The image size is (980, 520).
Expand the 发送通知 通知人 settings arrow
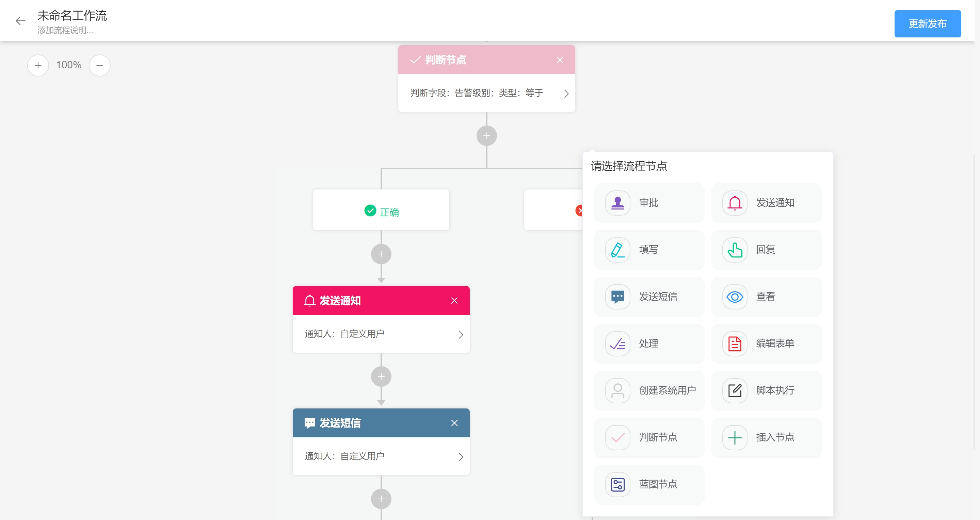point(461,335)
